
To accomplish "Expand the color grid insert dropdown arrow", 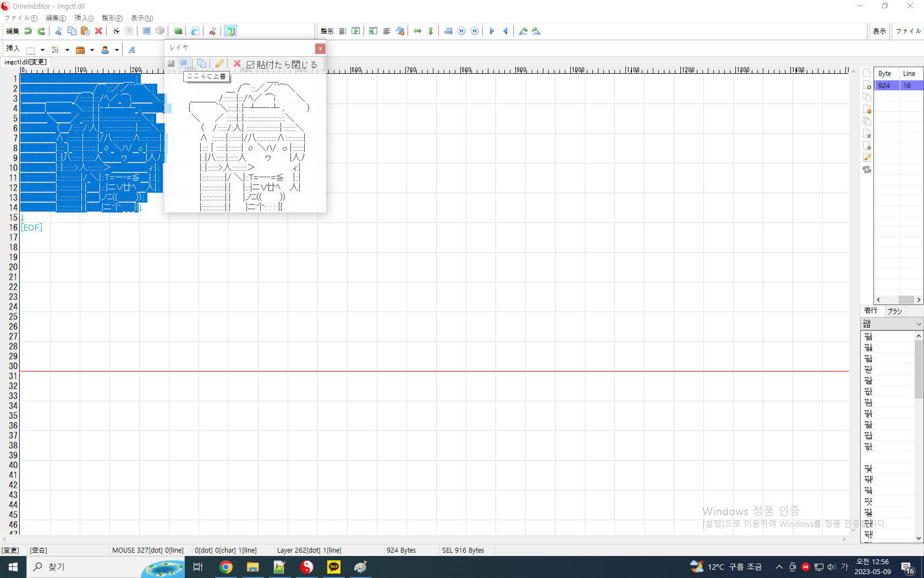I will (x=67, y=50).
